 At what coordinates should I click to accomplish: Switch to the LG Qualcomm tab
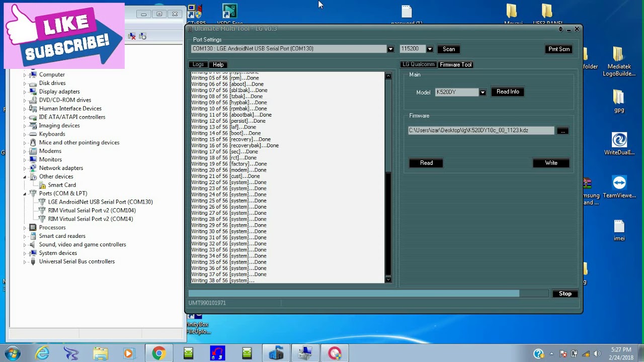point(418,64)
